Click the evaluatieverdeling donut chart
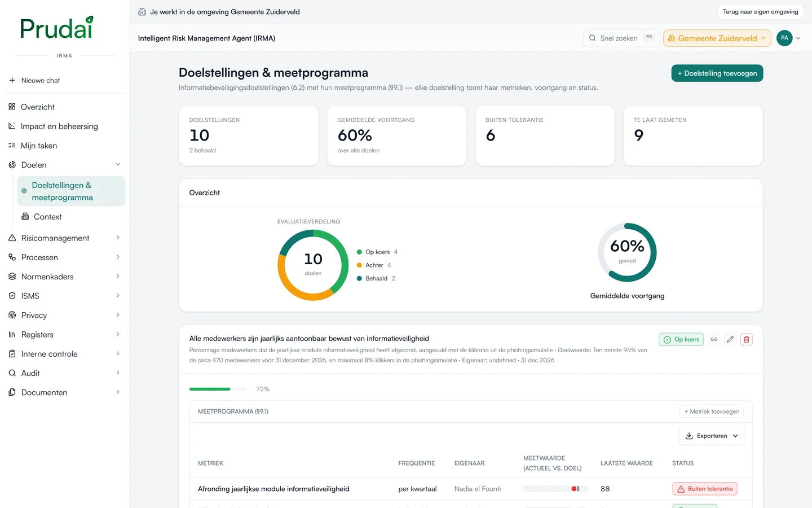The image size is (812, 508). (x=314, y=265)
